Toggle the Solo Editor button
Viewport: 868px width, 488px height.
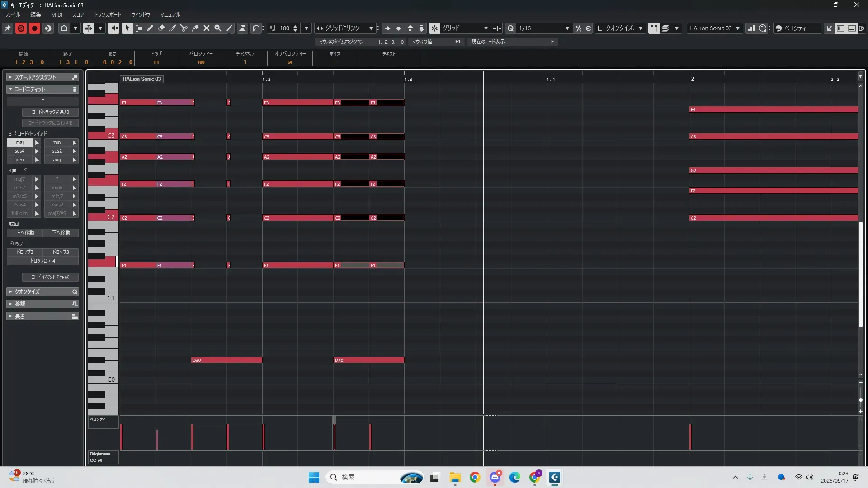(21, 28)
